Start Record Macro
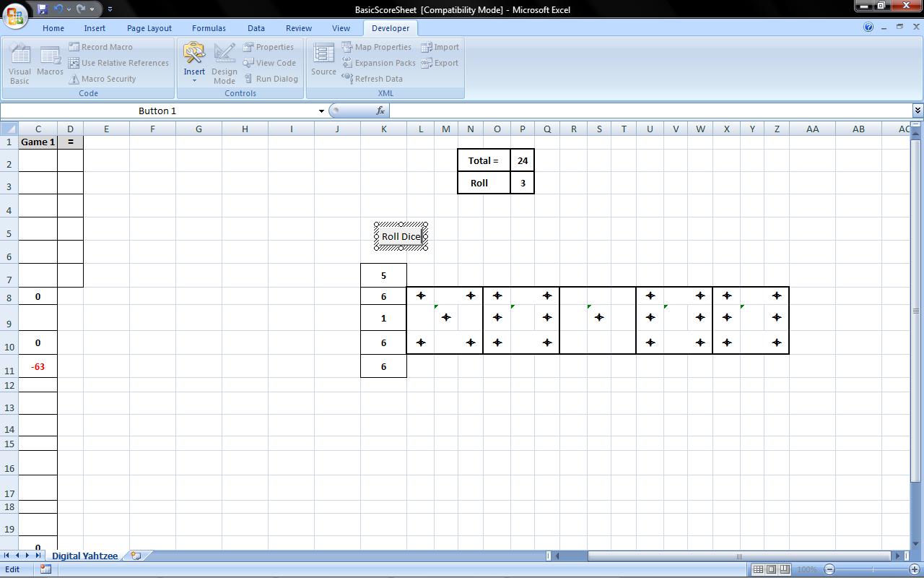 click(x=101, y=47)
